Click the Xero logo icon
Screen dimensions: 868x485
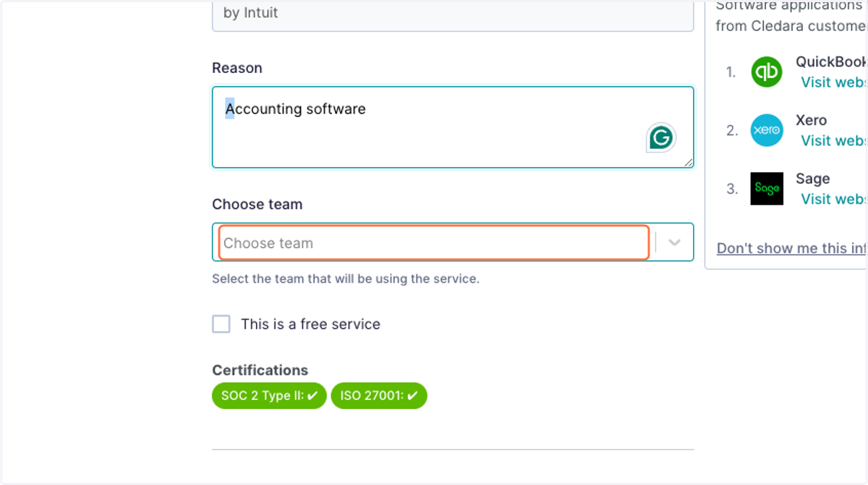tap(767, 130)
